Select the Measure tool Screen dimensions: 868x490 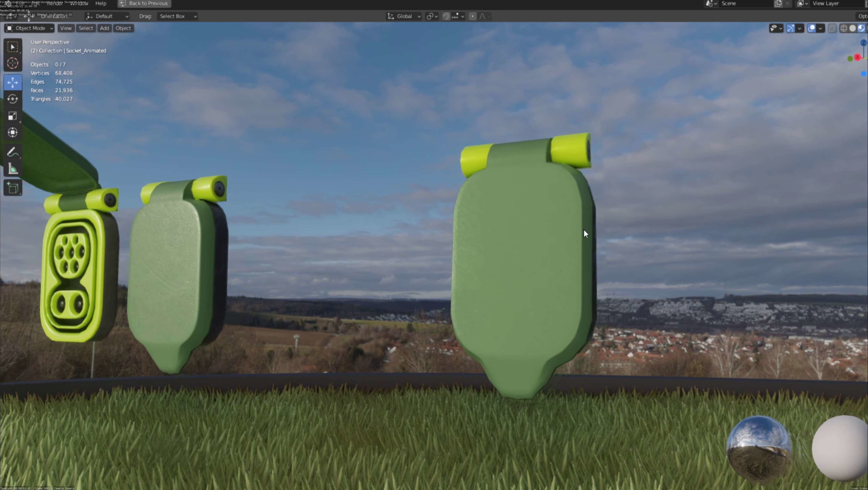point(13,169)
